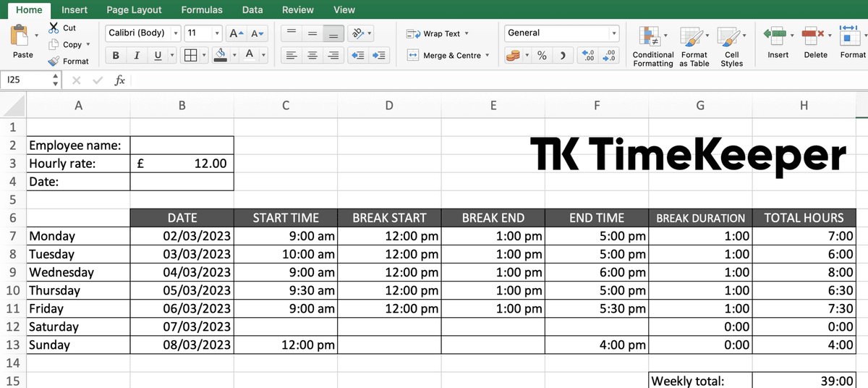Align cell text left
The width and height of the screenshot is (868, 388).
291,56
